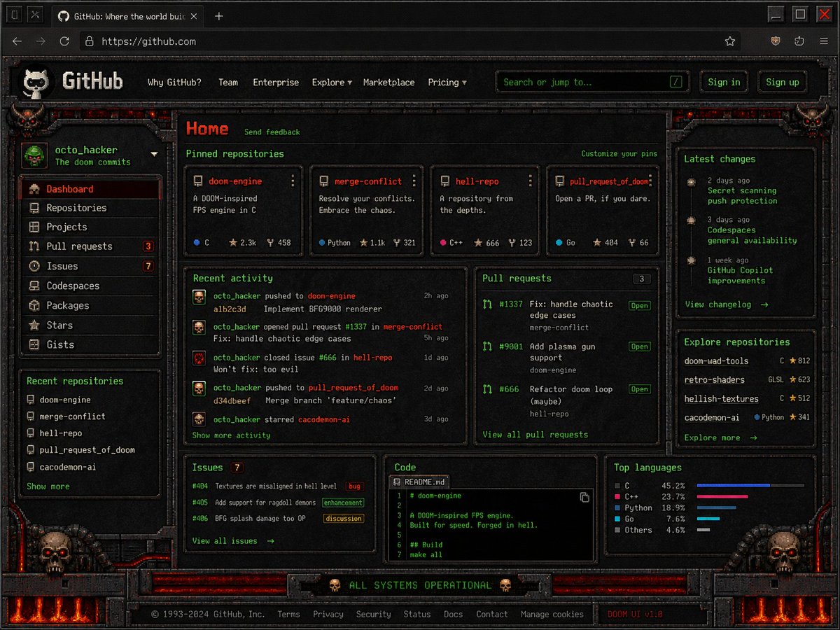
Task: Click octo_hacker avatar in sidebar
Action: coord(35,155)
